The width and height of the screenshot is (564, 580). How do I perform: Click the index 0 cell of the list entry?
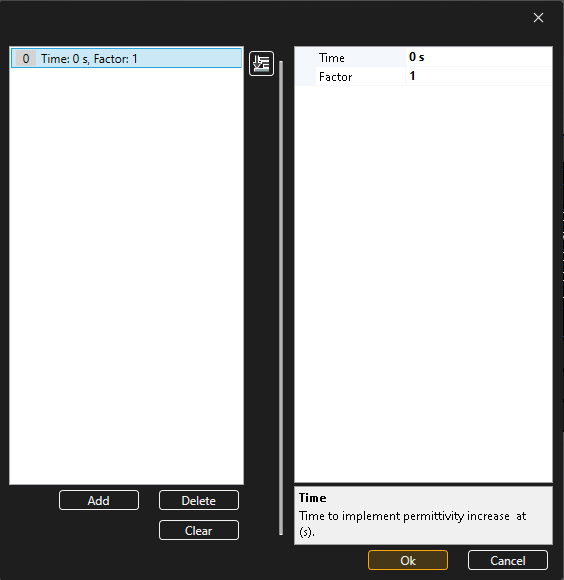click(26, 58)
